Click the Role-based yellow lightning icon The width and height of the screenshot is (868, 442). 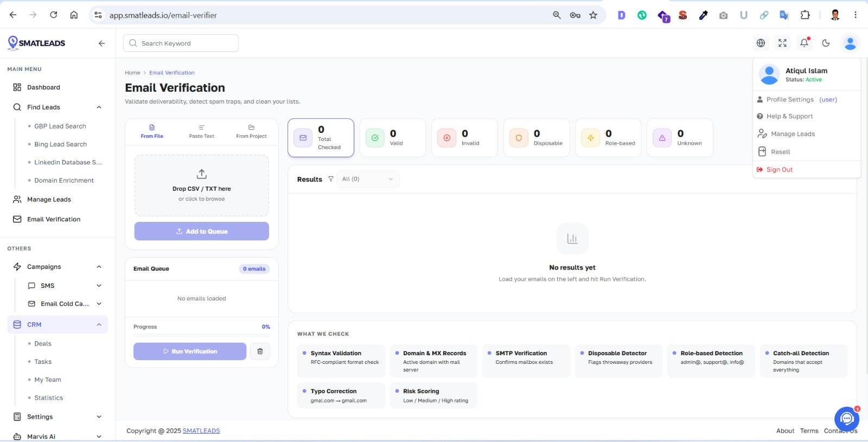tap(590, 138)
